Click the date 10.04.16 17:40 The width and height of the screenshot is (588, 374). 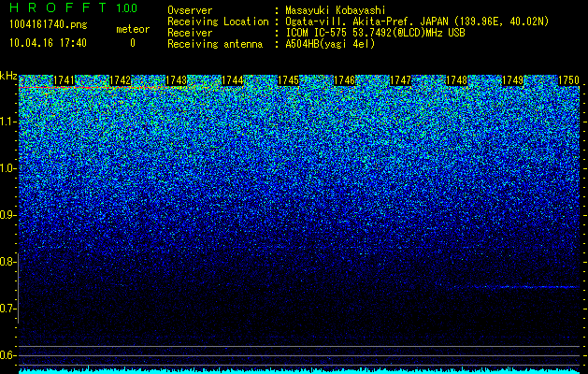click(48, 43)
